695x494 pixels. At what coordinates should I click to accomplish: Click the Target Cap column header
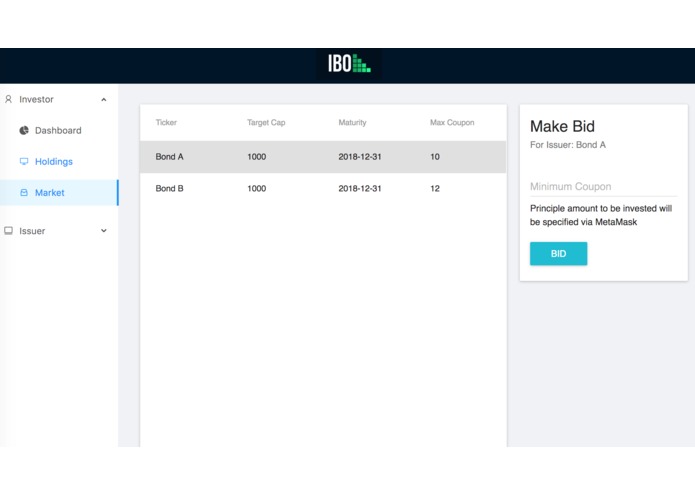[266, 122]
